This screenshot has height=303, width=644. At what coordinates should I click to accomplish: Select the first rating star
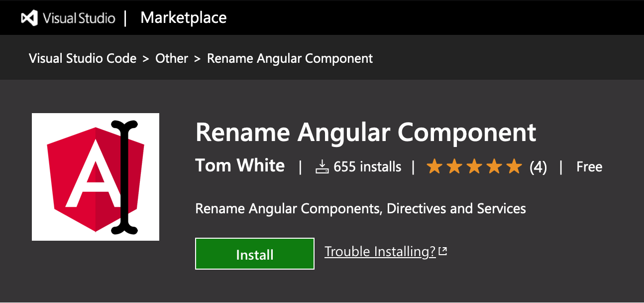tap(434, 166)
